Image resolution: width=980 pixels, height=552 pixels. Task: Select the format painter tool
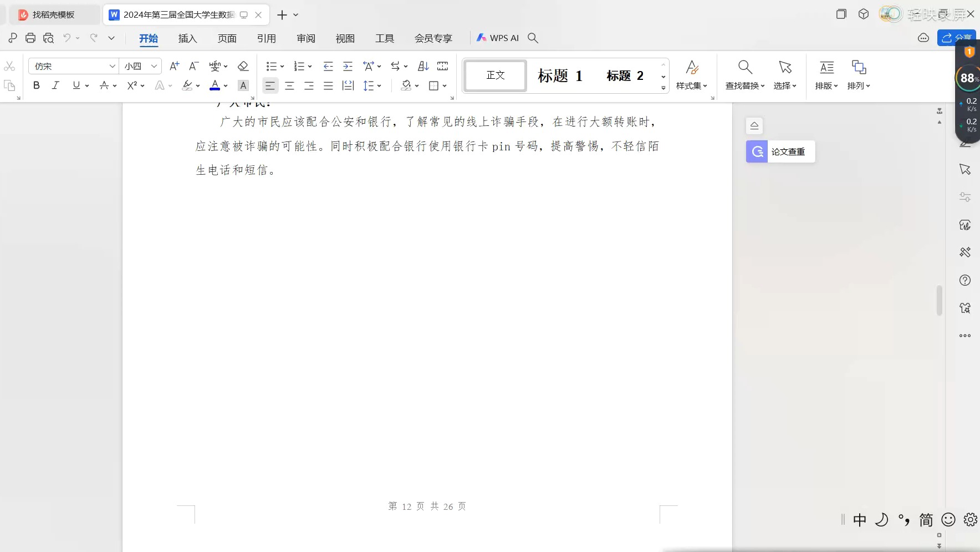(9, 86)
